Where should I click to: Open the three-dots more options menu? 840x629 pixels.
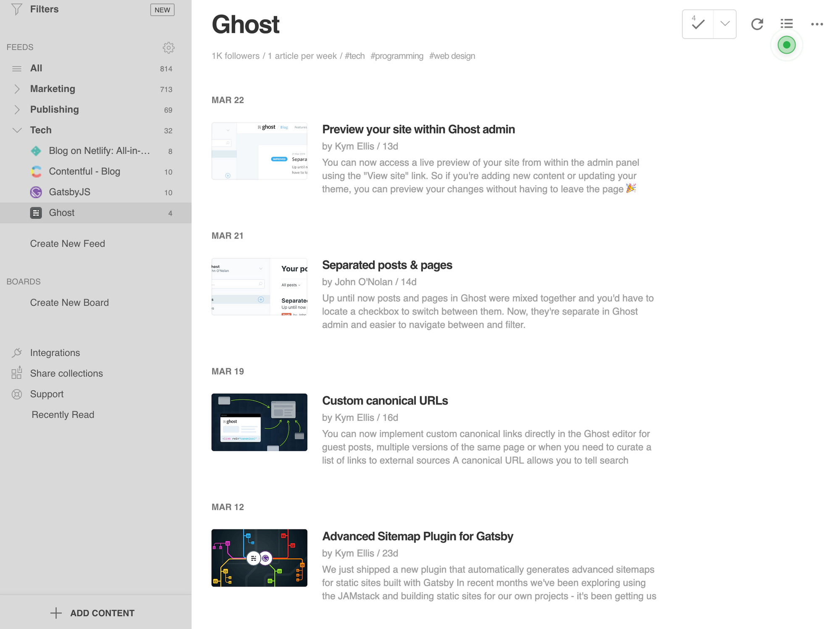click(817, 24)
